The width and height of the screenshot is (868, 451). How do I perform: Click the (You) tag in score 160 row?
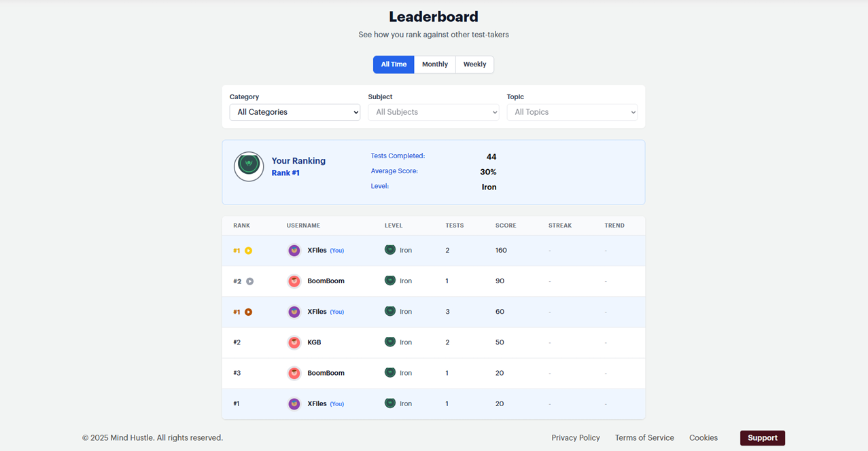(x=337, y=251)
